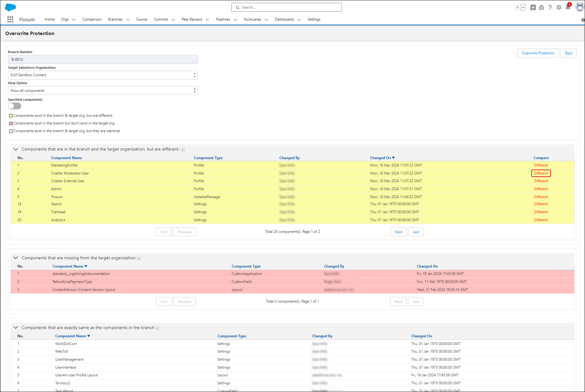Click Different link for MarketingProfile
The image size is (585, 392).
pyautogui.click(x=541, y=165)
